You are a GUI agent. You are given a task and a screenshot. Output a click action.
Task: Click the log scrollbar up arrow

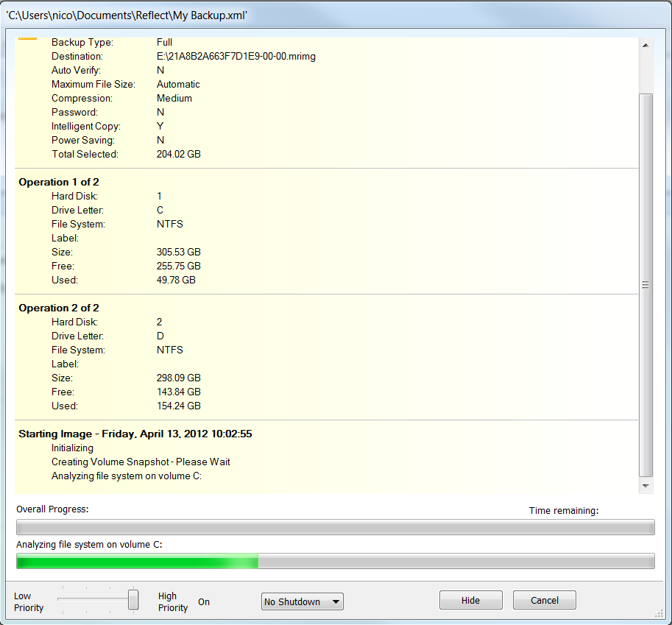pyautogui.click(x=646, y=46)
